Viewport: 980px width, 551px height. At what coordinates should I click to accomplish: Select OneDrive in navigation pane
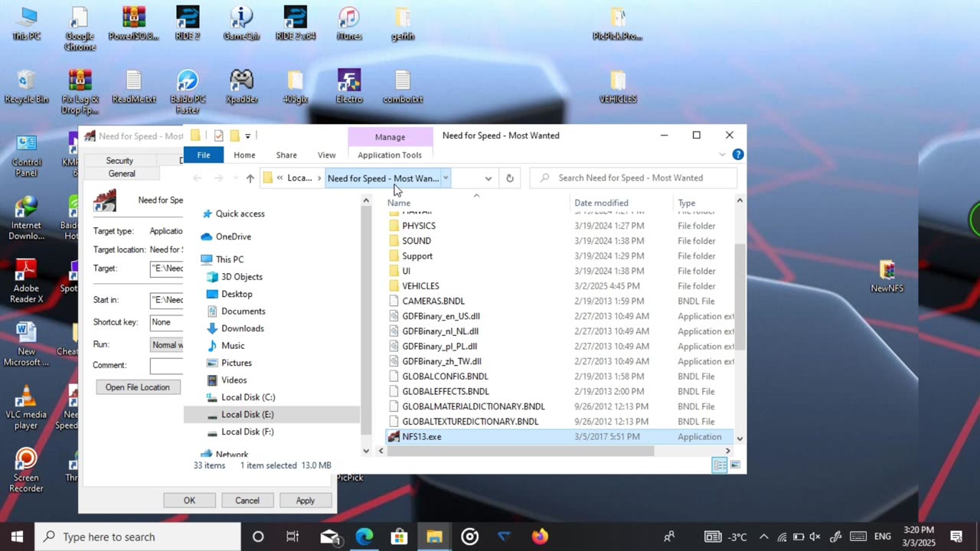[x=233, y=236]
